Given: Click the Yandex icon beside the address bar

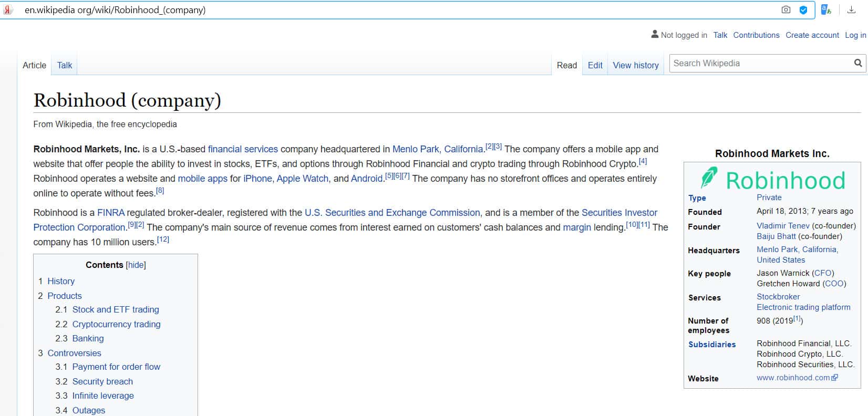Looking at the screenshot, I should point(8,9).
